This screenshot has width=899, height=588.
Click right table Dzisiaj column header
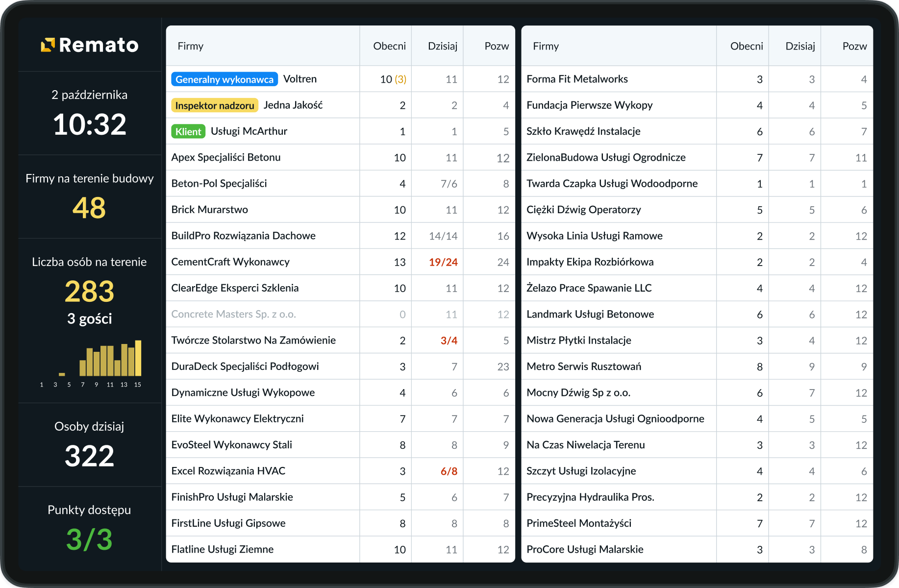799,46
